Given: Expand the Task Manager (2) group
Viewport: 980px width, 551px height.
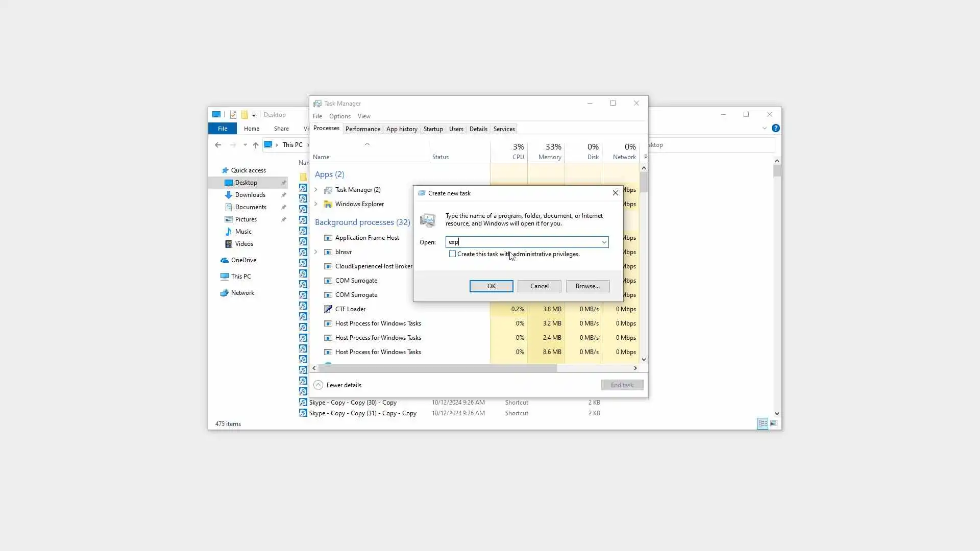Looking at the screenshot, I should click(316, 190).
